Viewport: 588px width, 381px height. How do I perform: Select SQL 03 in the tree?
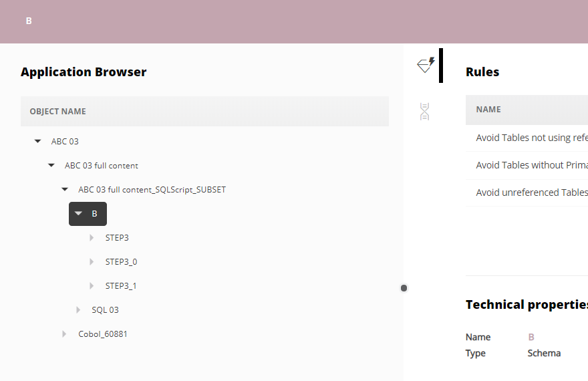point(105,310)
